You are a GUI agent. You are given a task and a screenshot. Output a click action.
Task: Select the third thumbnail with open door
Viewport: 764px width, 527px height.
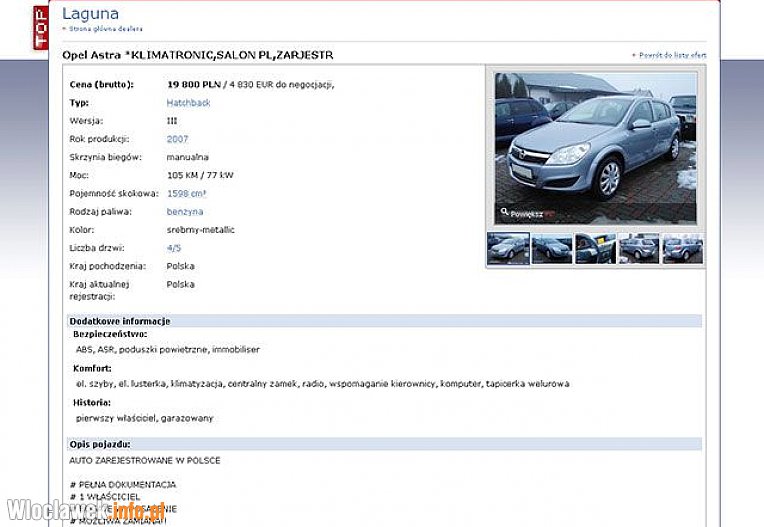pos(595,248)
